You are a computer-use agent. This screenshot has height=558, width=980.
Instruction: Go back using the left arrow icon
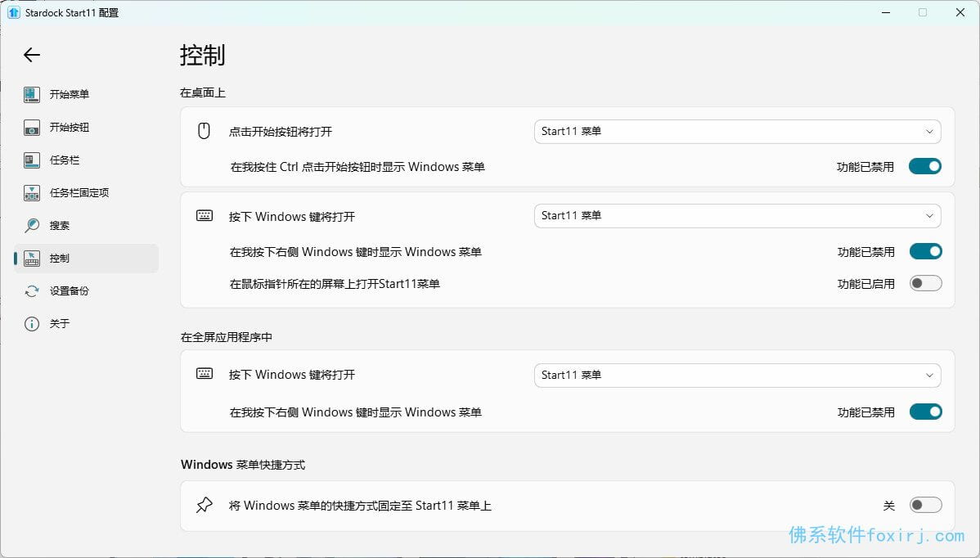(x=32, y=55)
